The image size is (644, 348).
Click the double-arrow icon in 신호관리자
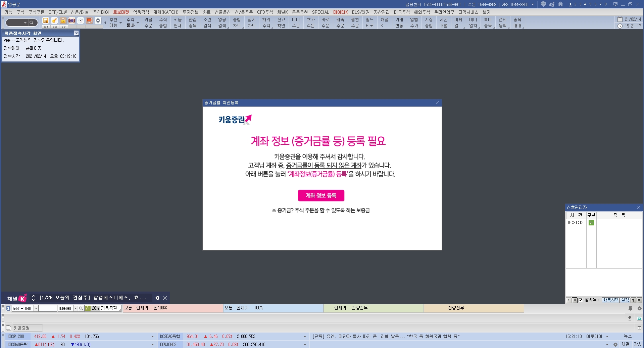pos(639,300)
